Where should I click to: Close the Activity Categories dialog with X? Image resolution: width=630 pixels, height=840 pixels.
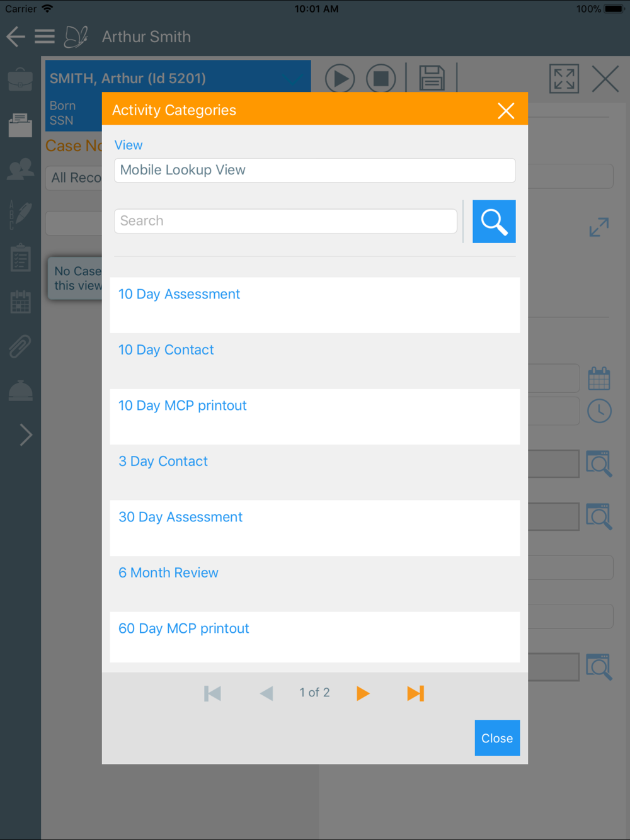tap(506, 111)
